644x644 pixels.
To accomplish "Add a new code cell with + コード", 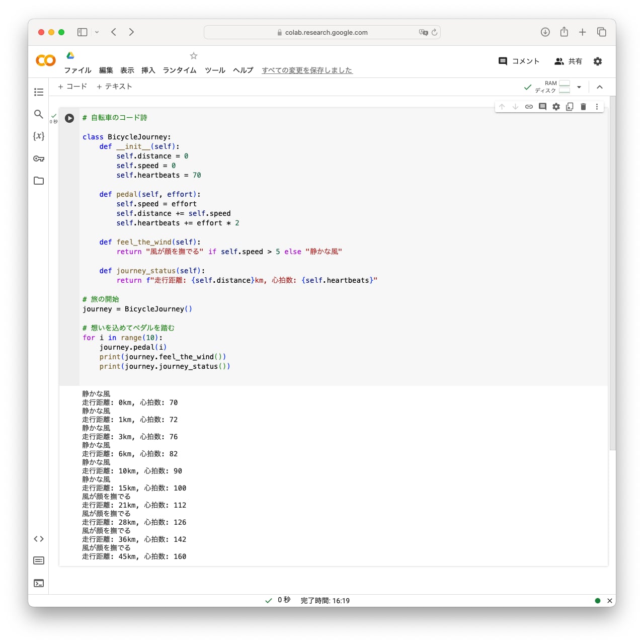I will 72,87.
